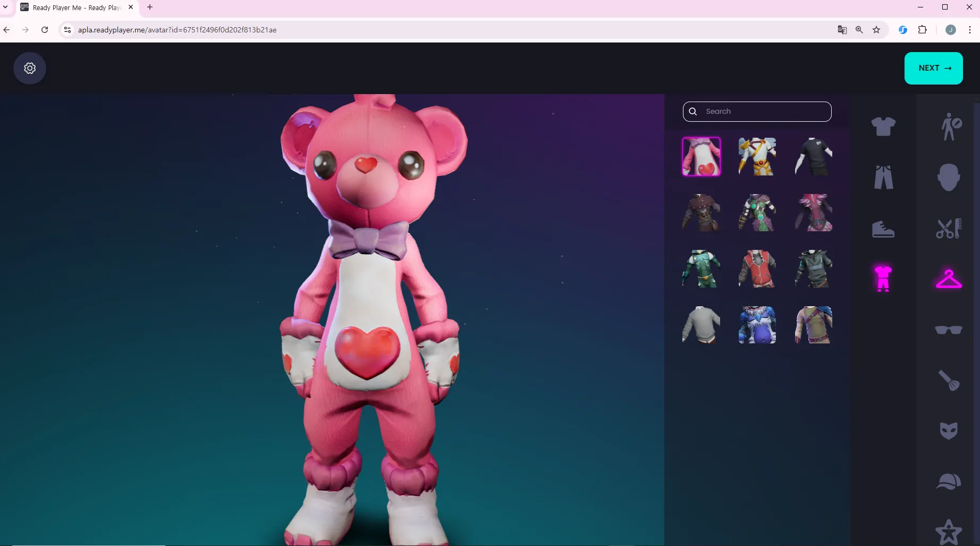Pick the magenta feathered outfit thumbnail
This screenshot has height=546, width=980.
click(x=814, y=213)
